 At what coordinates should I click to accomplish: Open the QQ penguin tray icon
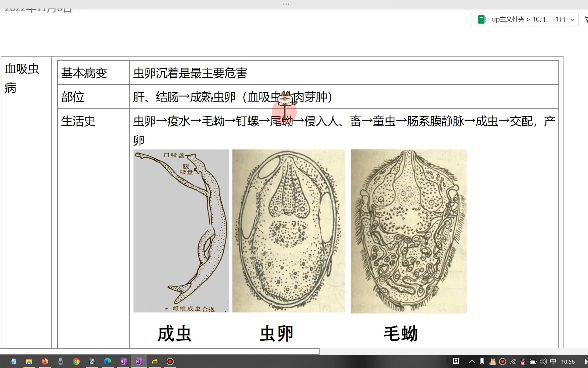pos(523,362)
